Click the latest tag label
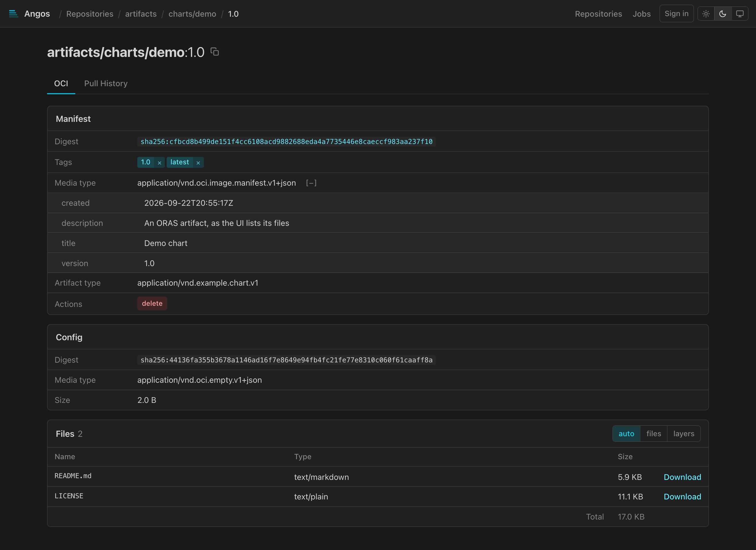The image size is (756, 550). click(x=180, y=162)
